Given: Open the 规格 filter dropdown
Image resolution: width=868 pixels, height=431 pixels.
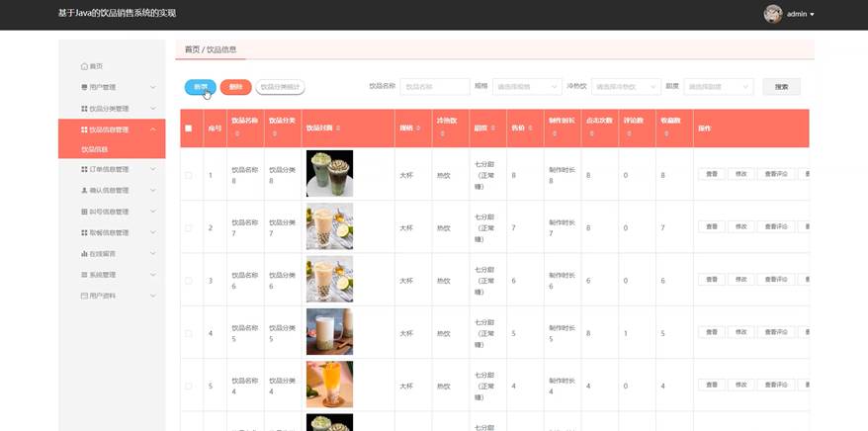Looking at the screenshot, I should coord(527,87).
